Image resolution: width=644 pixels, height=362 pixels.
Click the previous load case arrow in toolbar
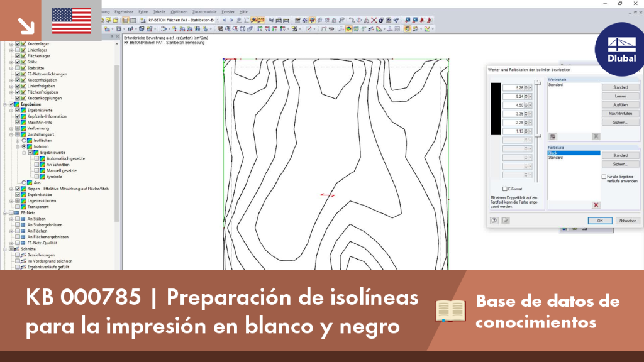pyautogui.click(x=225, y=19)
